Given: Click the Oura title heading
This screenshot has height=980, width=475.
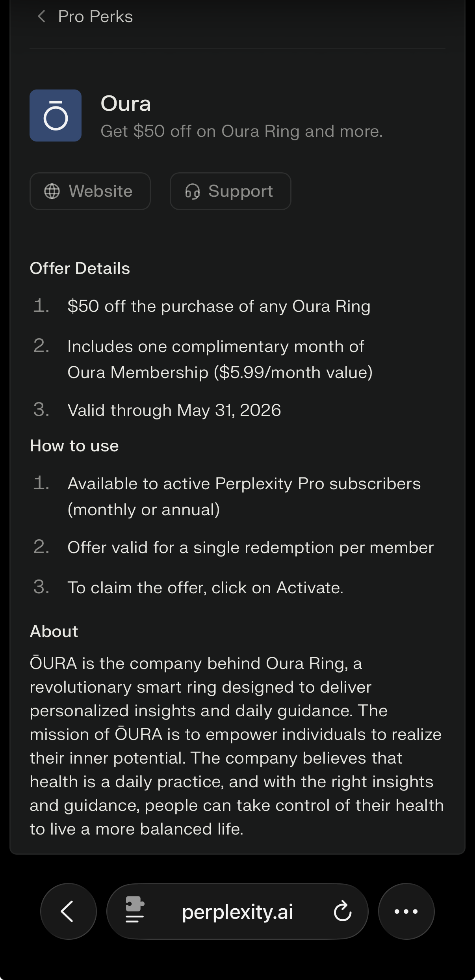Looking at the screenshot, I should point(126,104).
